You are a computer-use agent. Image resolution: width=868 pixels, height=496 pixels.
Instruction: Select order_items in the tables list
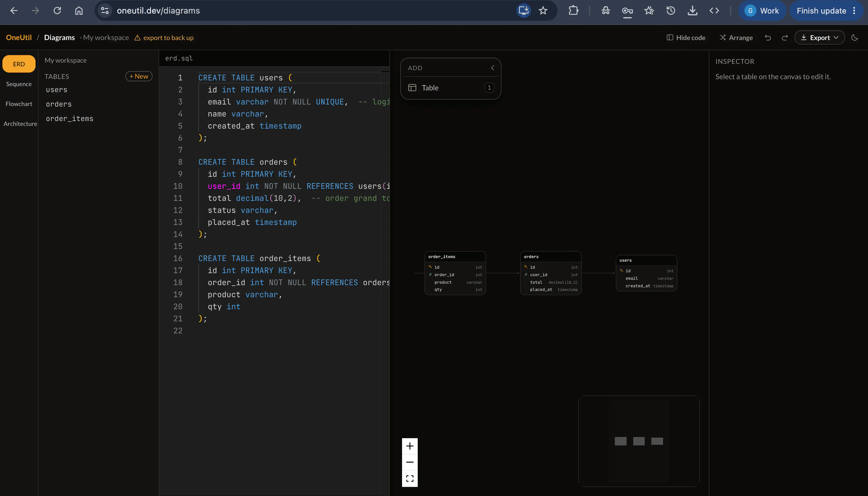[x=70, y=118]
